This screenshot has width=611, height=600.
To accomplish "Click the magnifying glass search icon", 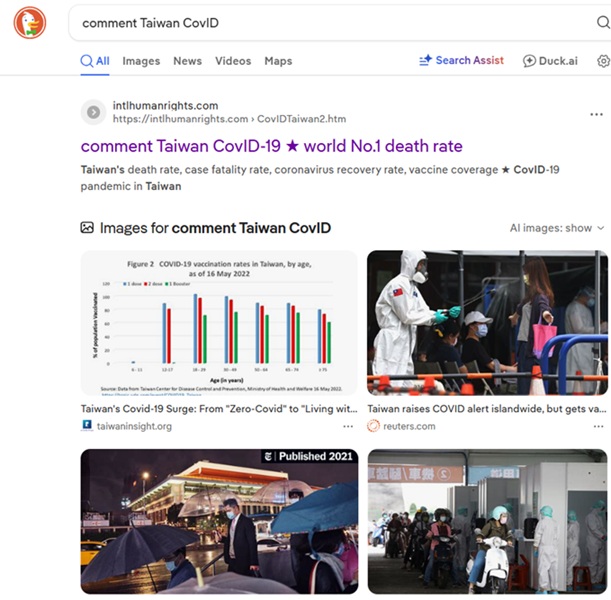I will [x=603, y=22].
